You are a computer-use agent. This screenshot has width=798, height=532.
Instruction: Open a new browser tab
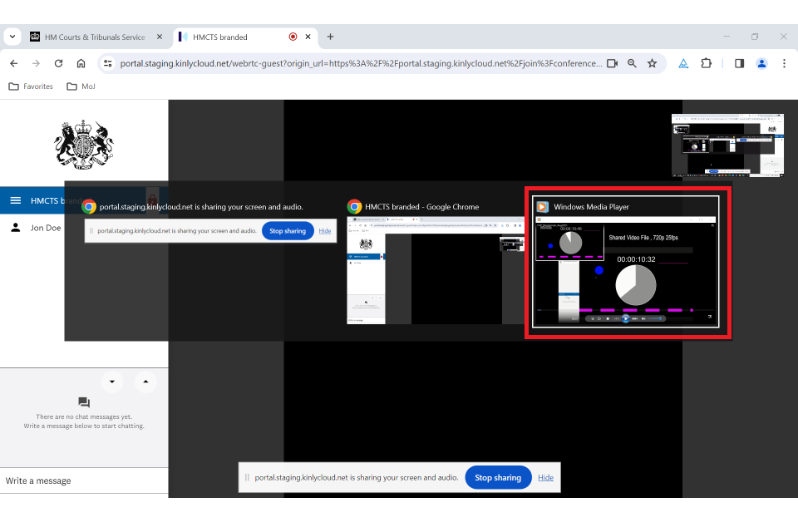[330, 37]
